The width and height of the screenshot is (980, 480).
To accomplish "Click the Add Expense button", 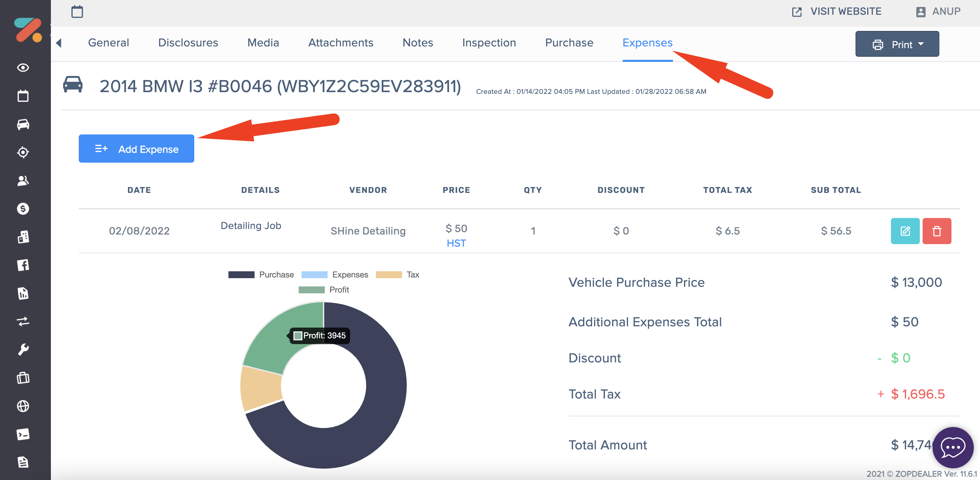I will pos(136,149).
